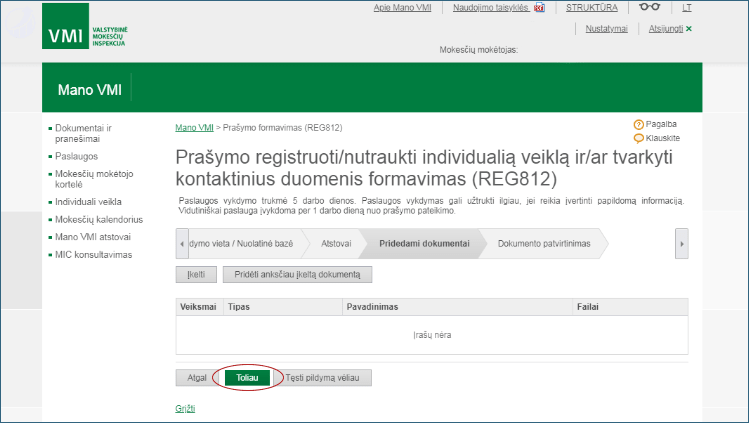This screenshot has height=423, width=749.
Task: Click the Mano VMI header title
Action: tap(90, 90)
